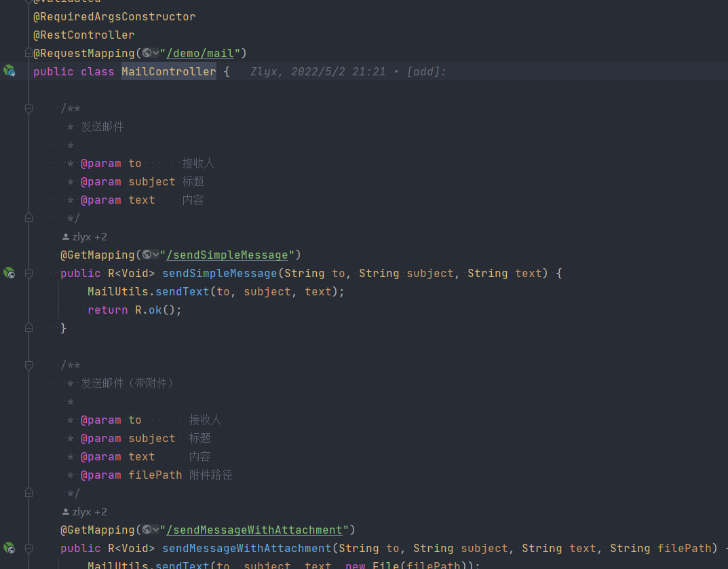The height and width of the screenshot is (569, 728).
Task: Collapse the second Javadoc comment at /**
Action: pos(28,365)
